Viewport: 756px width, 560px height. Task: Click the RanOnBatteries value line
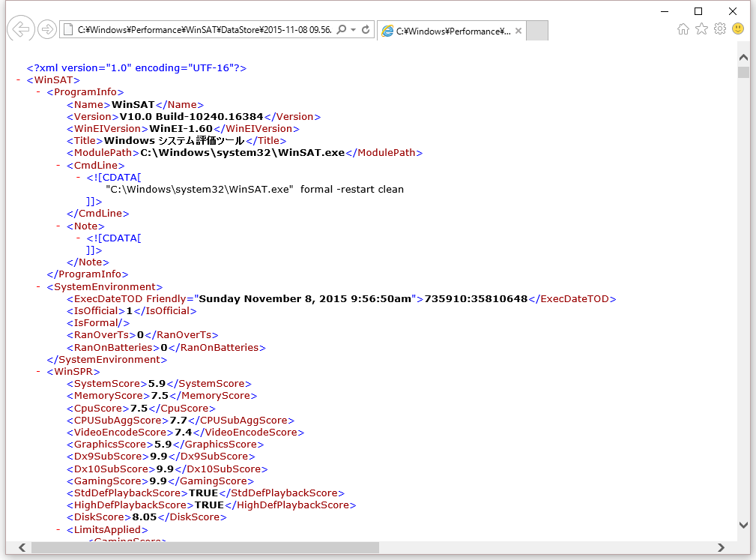(166, 348)
